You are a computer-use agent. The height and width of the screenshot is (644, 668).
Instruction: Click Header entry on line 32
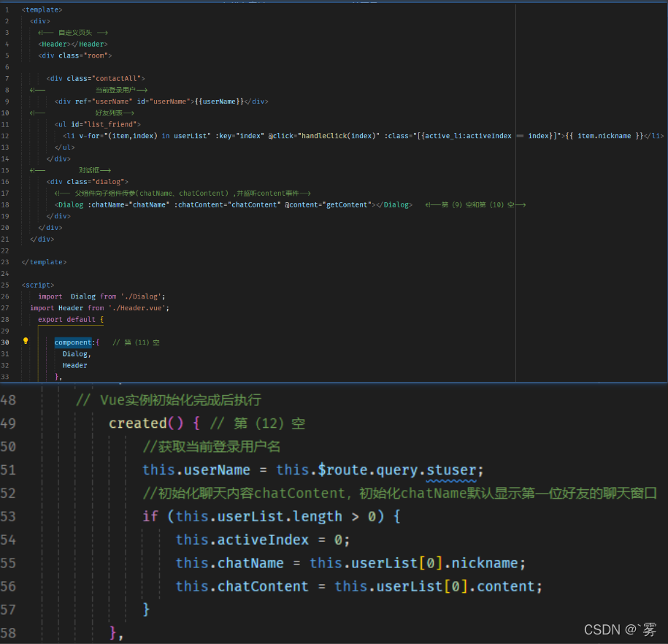click(75, 365)
